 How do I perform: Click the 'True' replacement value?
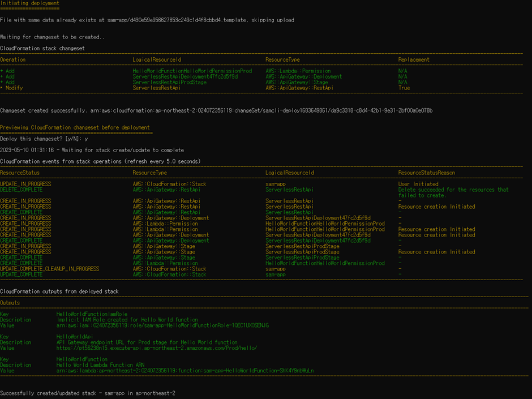(x=404, y=88)
